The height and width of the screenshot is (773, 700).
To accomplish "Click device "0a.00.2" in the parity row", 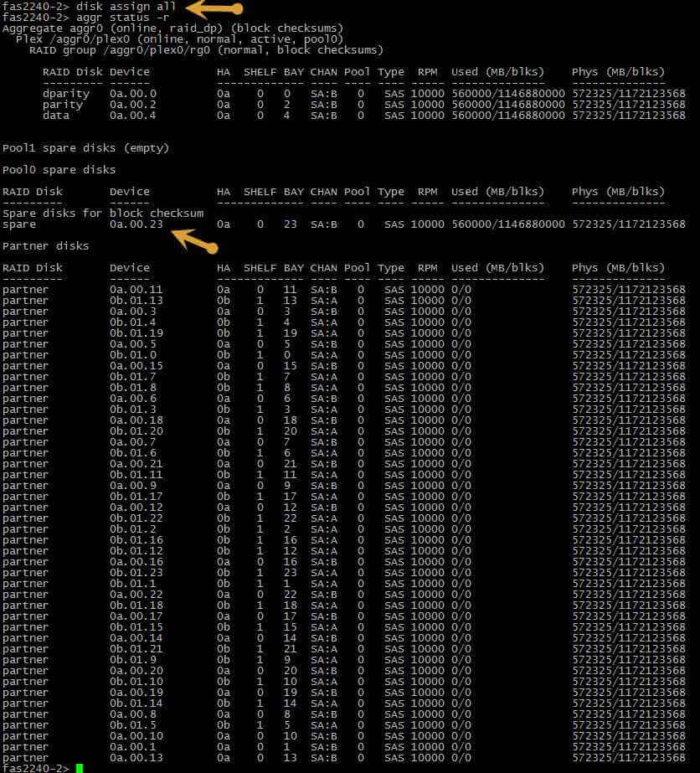I will click(x=132, y=105).
